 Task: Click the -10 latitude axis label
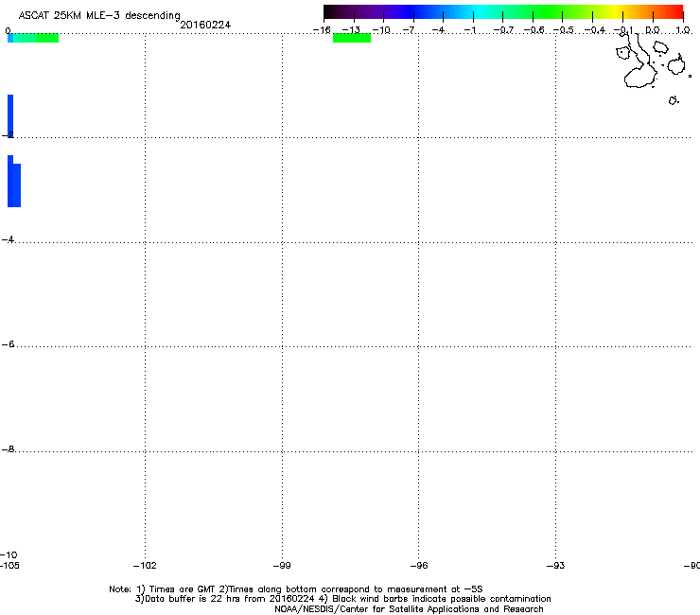point(9,555)
